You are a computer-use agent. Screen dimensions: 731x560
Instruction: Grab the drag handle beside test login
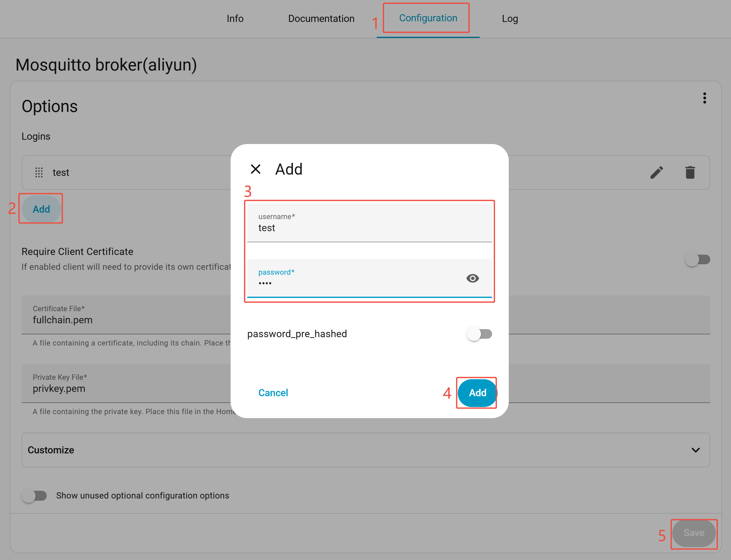[39, 172]
